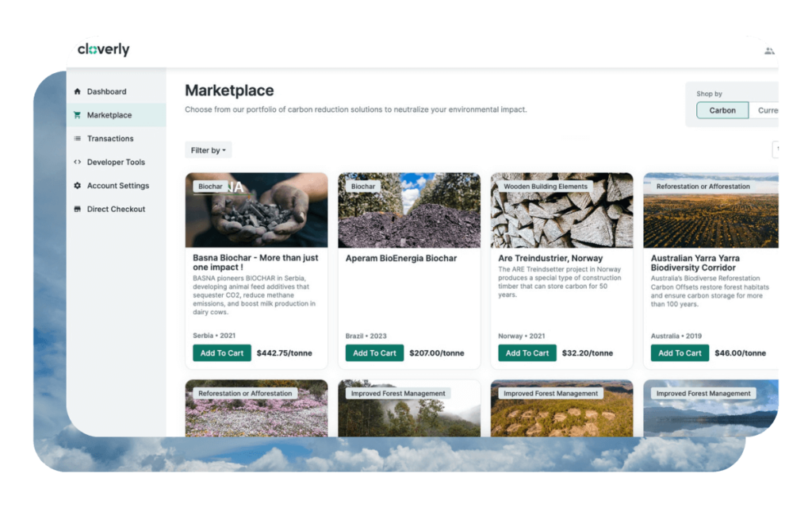812x508 pixels.
Task: Open the user account icon
Action: coord(769,51)
